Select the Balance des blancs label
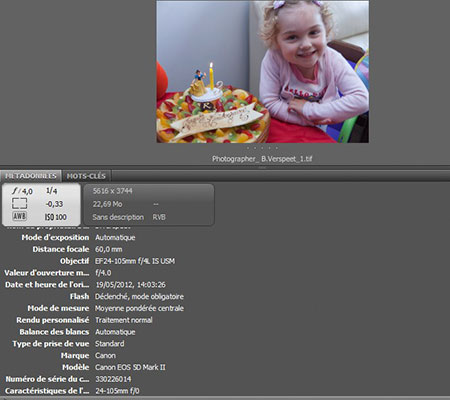The image size is (450, 400). (x=54, y=332)
